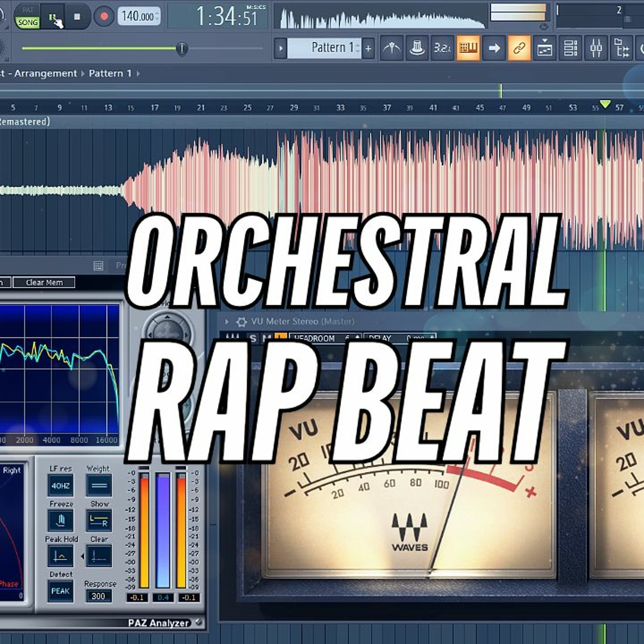This screenshot has height=644, width=644.
Task: Open the mixer faders icon
Action: coord(596,48)
